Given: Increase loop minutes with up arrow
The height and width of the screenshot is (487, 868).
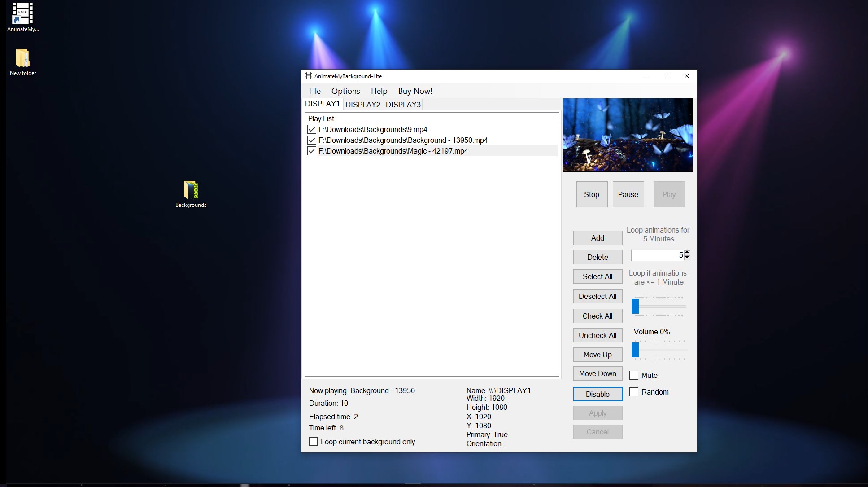Looking at the screenshot, I should (x=687, y=253).
